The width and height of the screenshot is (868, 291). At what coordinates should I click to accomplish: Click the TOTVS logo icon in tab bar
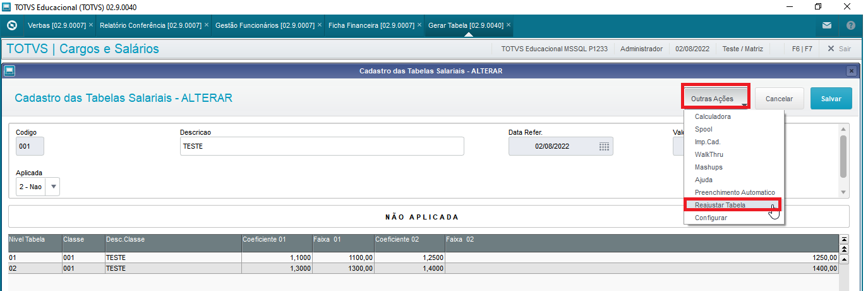click(x=11, y=25)
